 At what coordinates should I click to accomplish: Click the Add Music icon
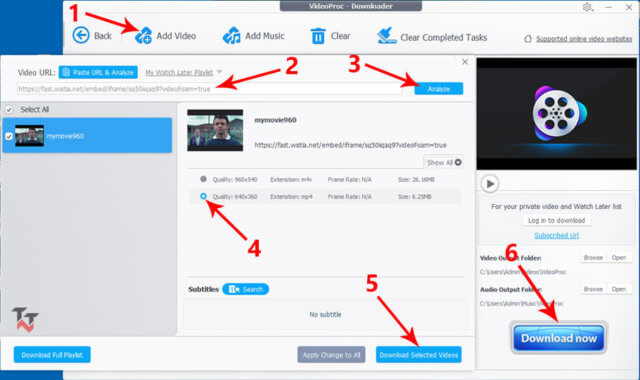pyautogui.click(x=231, y=36)
